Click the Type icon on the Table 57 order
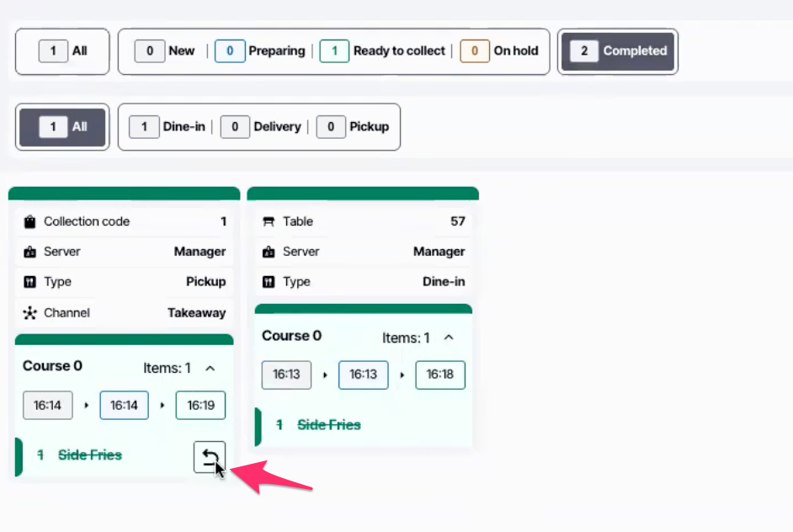 click(269, 282)
